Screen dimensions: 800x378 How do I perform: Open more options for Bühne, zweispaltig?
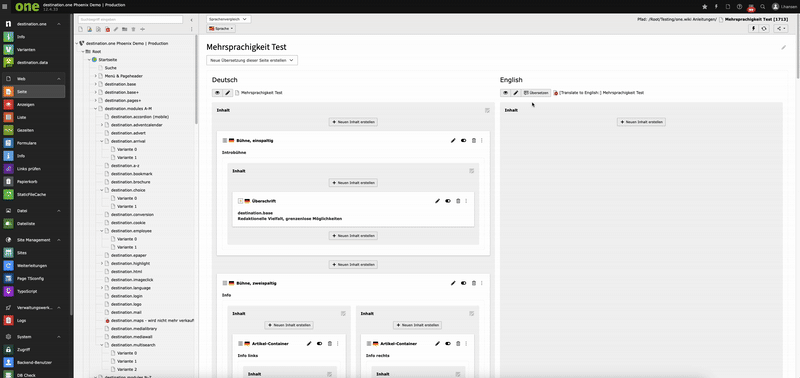pos(481,283)
